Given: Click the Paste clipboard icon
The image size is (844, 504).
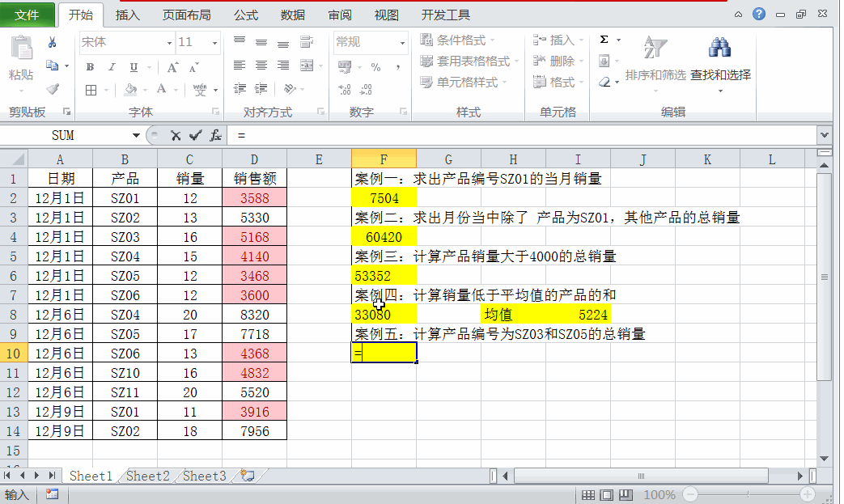Looking at the screenshot, I should tap(22, 49).
